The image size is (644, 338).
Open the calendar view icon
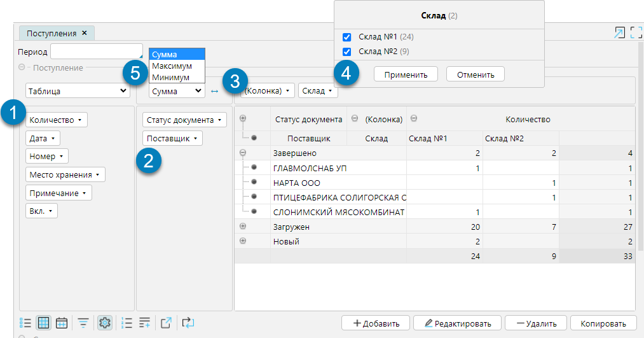tap(62, 323)
